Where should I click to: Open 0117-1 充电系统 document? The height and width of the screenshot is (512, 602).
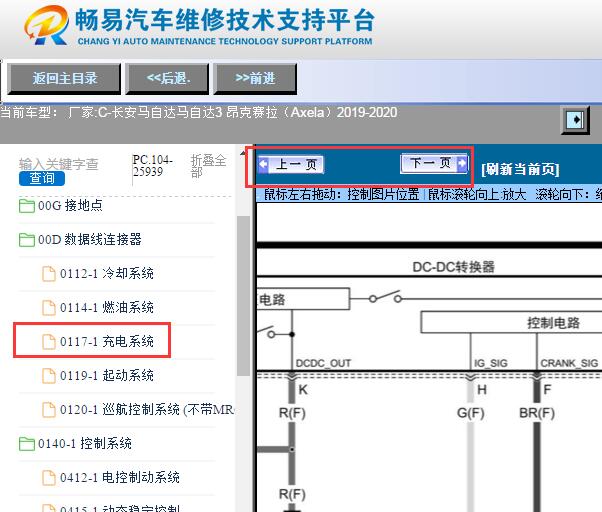click(x=107, y=341)
